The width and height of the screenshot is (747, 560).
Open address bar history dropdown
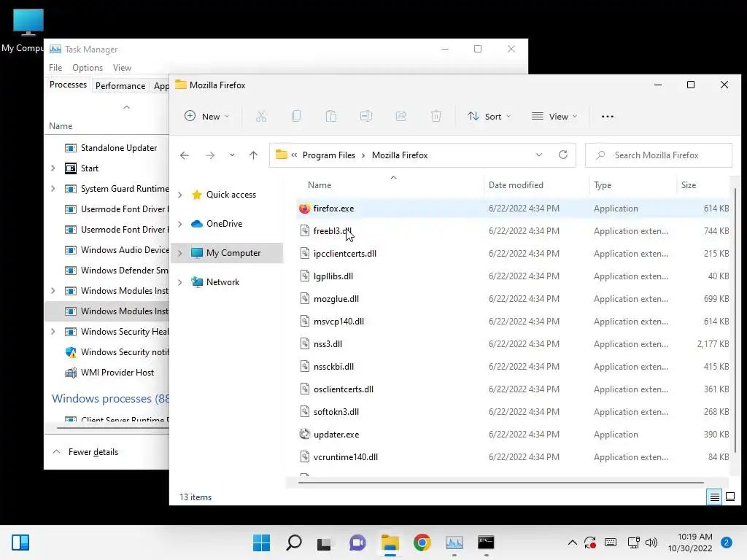click(539, 155)
